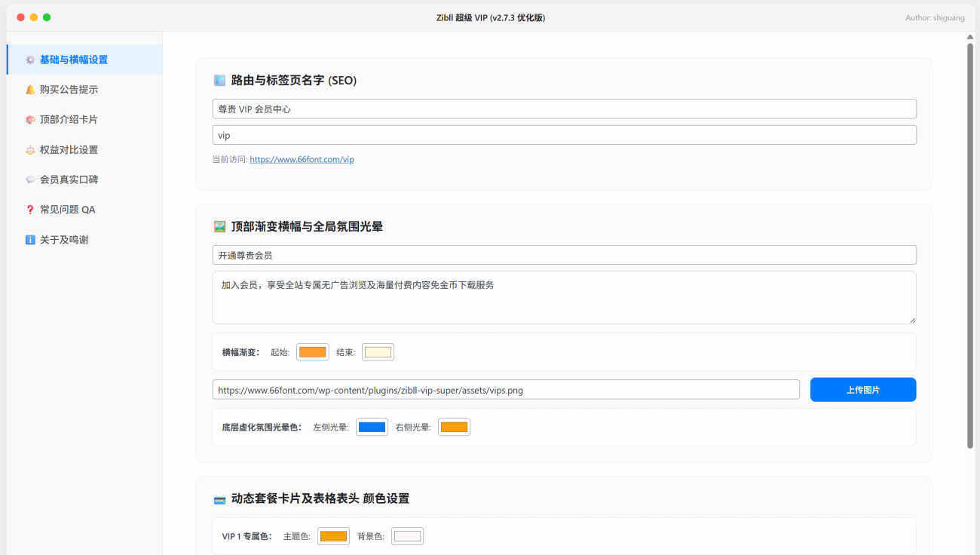Open the VIP 1 主题色 color picker

coord(333,536)
